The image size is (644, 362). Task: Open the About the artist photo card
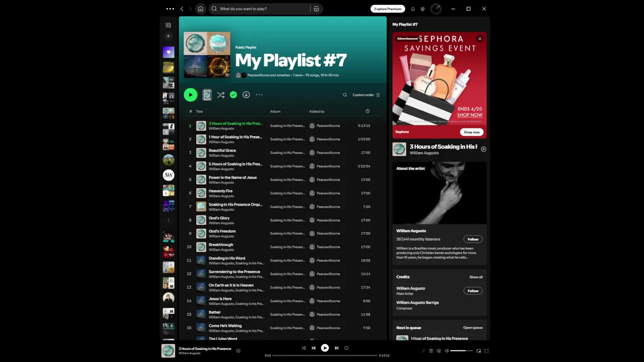pyautogui.click(x=439, y=193)
